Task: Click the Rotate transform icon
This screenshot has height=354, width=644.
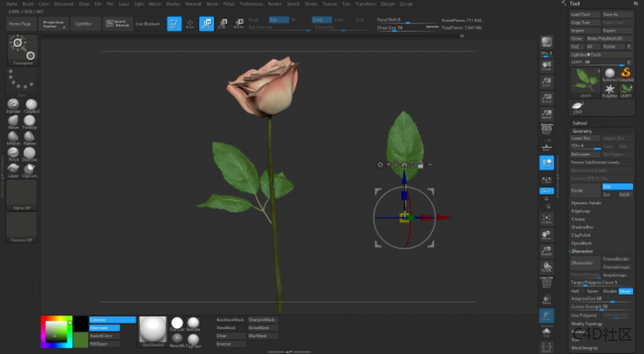Action: point(239,24)
